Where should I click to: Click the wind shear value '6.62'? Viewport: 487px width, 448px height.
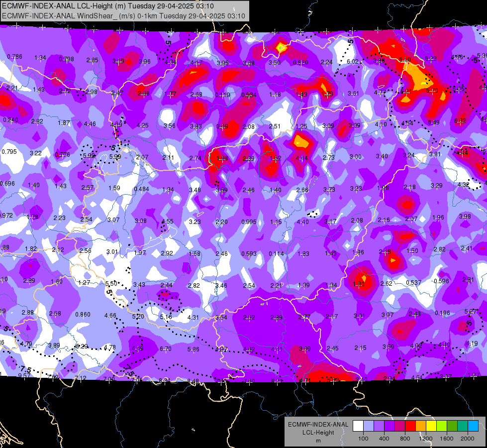coord(460,120)
